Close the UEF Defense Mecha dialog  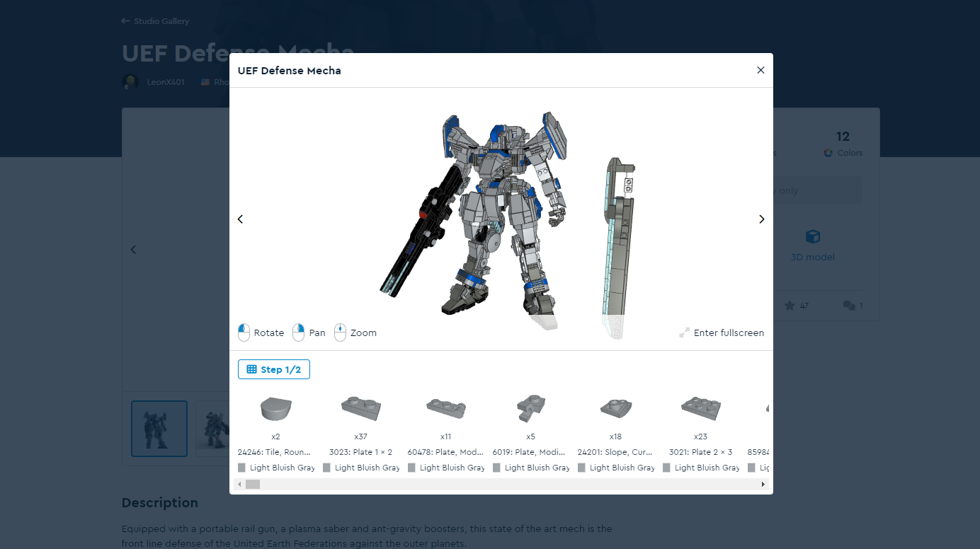click(760, 70)
